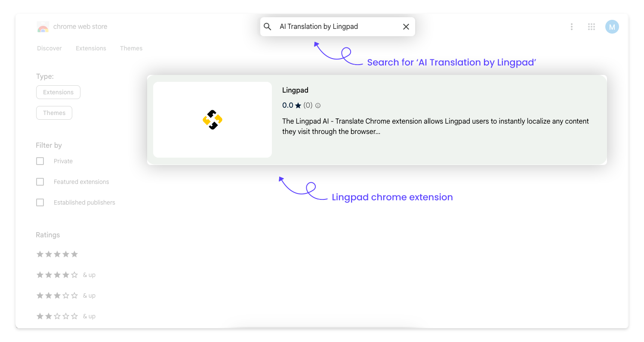This screenshot has height=342, width=644.
Task: Open the M account avatar
Action: click(x=612, y=27)
